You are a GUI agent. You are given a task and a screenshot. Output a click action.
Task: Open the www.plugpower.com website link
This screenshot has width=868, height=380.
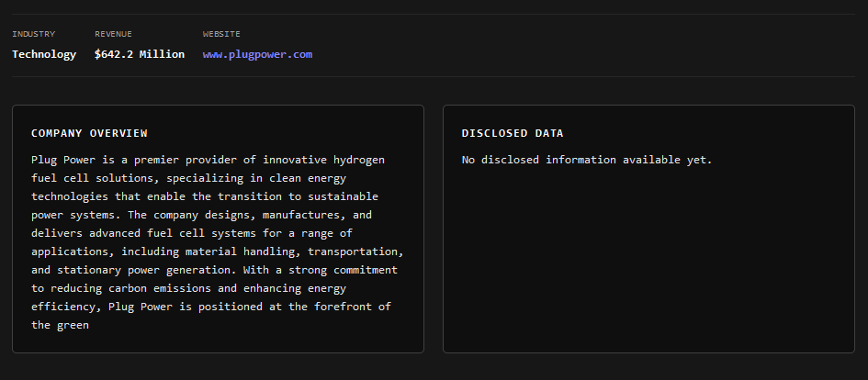[257, 54]
